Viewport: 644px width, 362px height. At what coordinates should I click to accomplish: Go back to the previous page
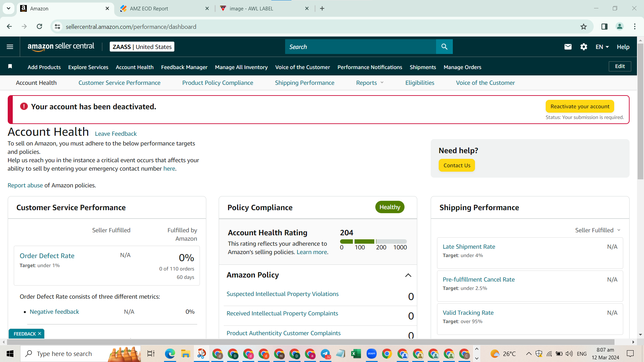tap(9, 26)
